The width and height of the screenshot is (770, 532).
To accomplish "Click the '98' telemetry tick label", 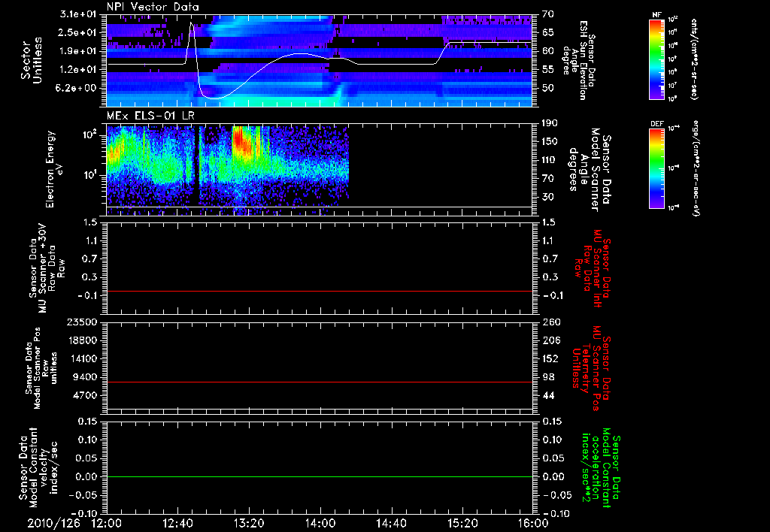I will point(548,377).
